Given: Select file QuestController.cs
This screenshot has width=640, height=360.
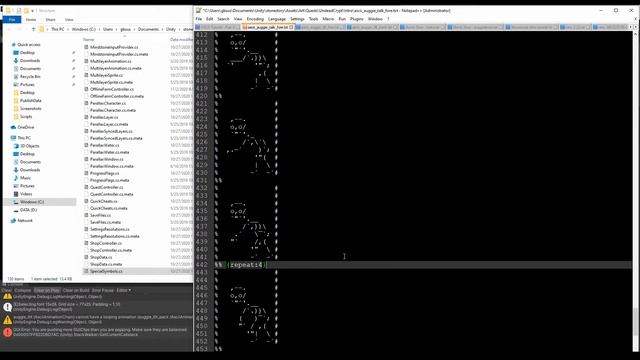Looking at the screenshot, I should pyautogui.click(x=107, y=187).
